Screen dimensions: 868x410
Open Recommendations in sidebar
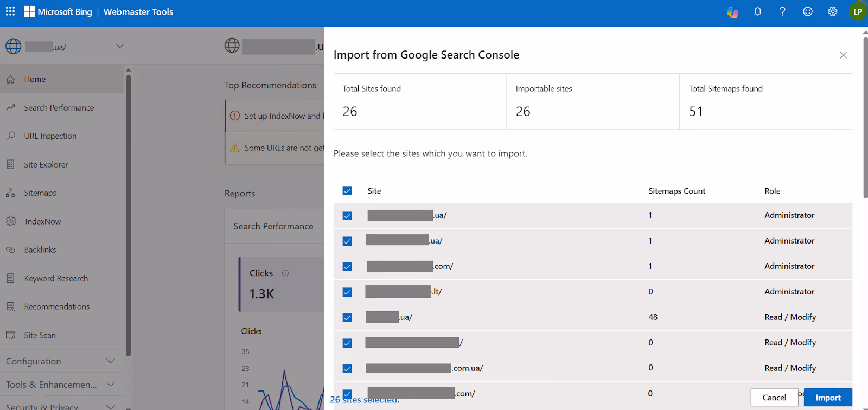pos(62,306)
